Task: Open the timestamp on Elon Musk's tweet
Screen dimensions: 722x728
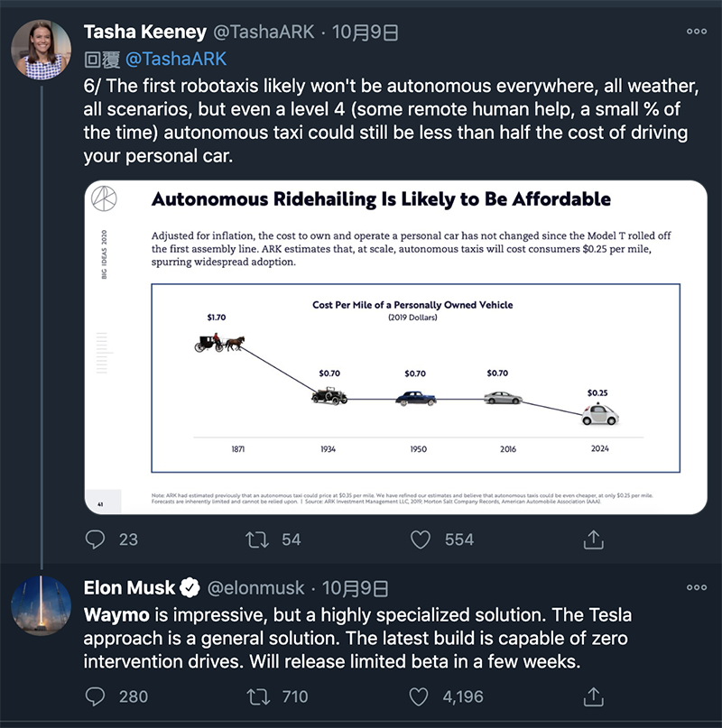Action: pos(356,588)
